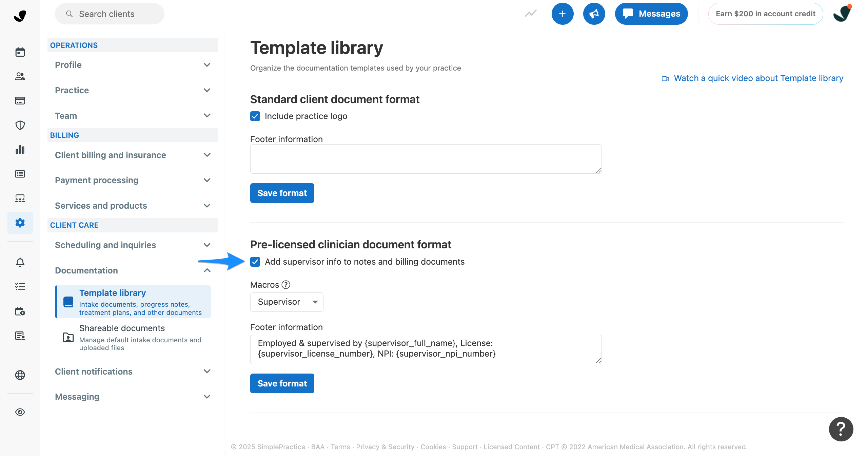Viewport: 868px width, 456px height.
Task: Click the video camera icon beside Watch link
Action: [x=665, y=78]
